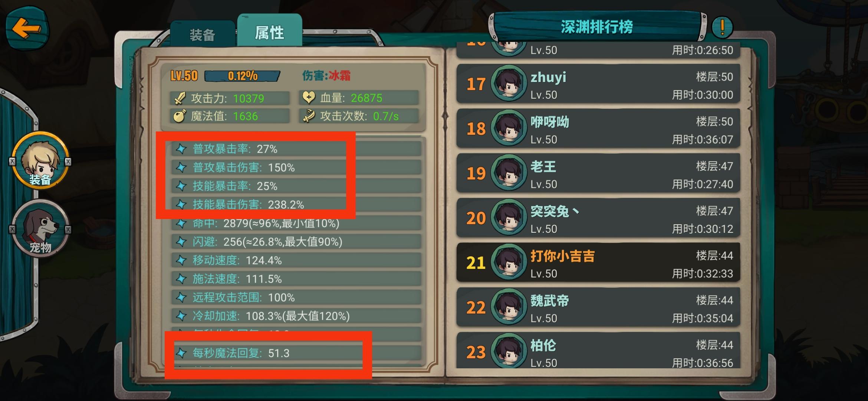
Task: Select 老王's avatar at rank 19
Action: pyautogui.click(x=509, y=173)
